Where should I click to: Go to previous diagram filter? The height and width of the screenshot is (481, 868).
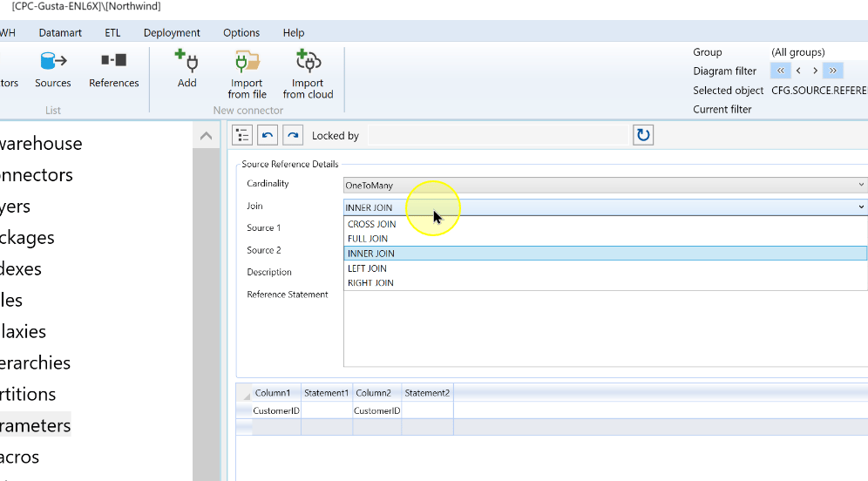(798, 71)
